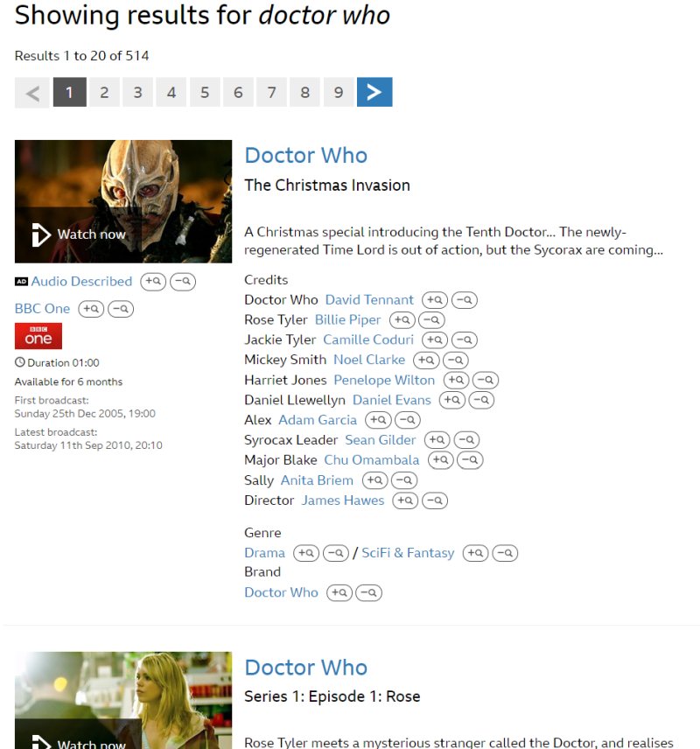Add Chu Omambala to search
The height and width of the screenshot is (749, 700).
pos(440,460)
